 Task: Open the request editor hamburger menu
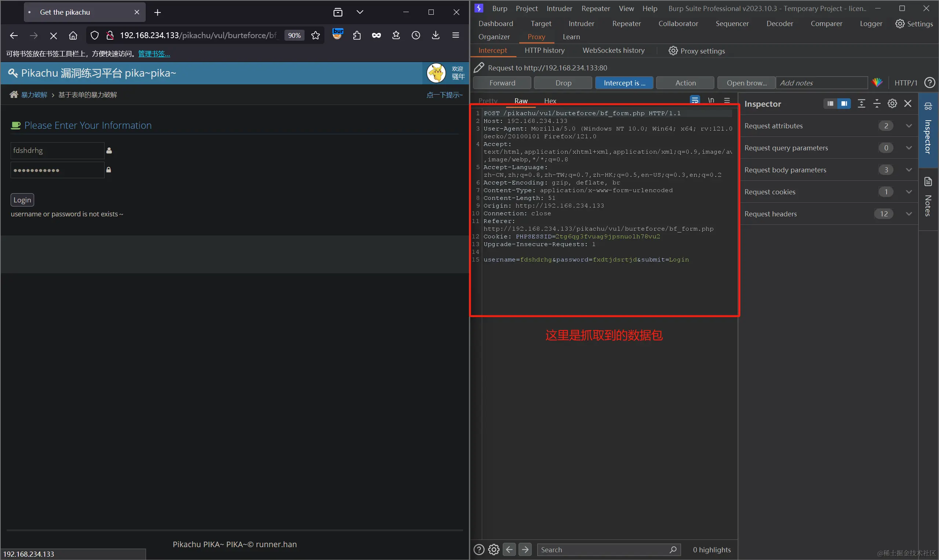pyautogui.click(x=727, y=100)
